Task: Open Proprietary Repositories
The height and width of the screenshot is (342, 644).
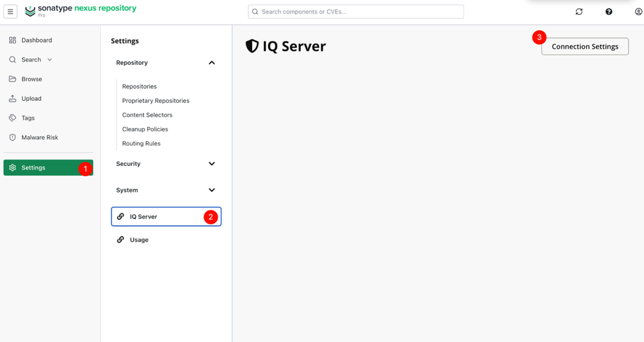Action: pos(156,101)
